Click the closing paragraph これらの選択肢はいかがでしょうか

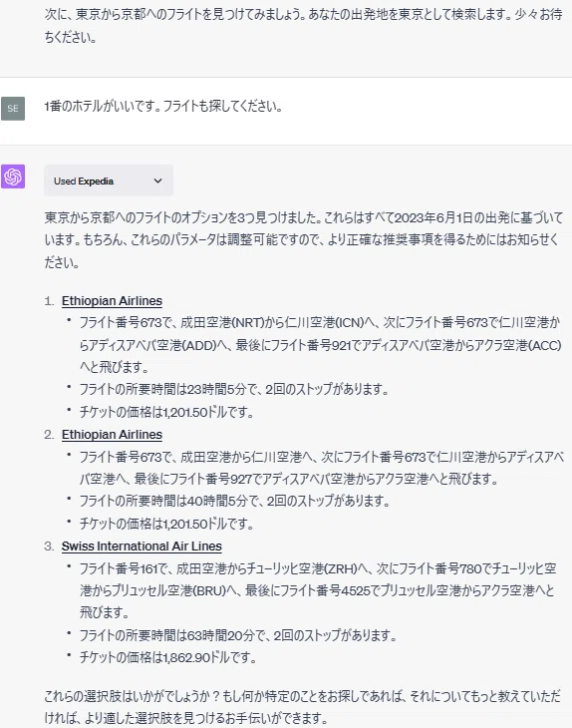(x=303, y=707)
